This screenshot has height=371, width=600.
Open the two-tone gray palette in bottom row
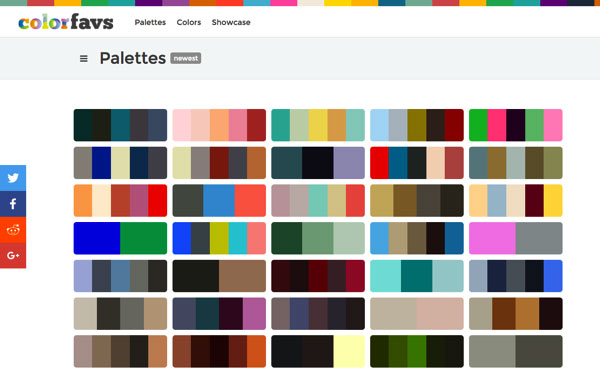(515, 351)
